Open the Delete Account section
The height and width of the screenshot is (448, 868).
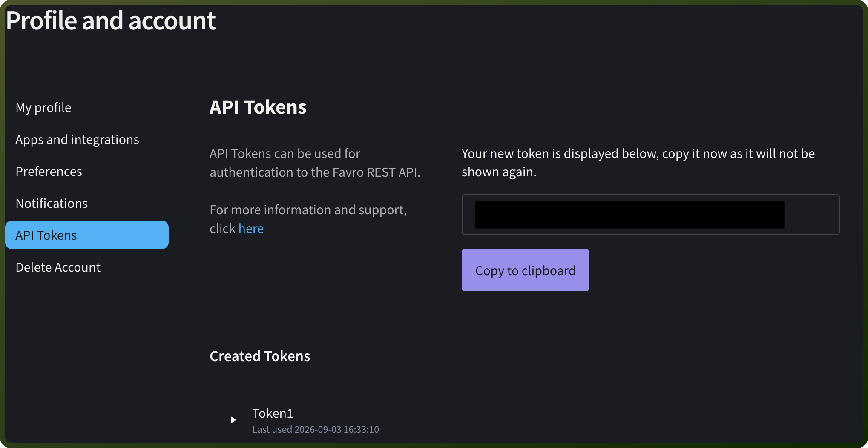(58, 267)
